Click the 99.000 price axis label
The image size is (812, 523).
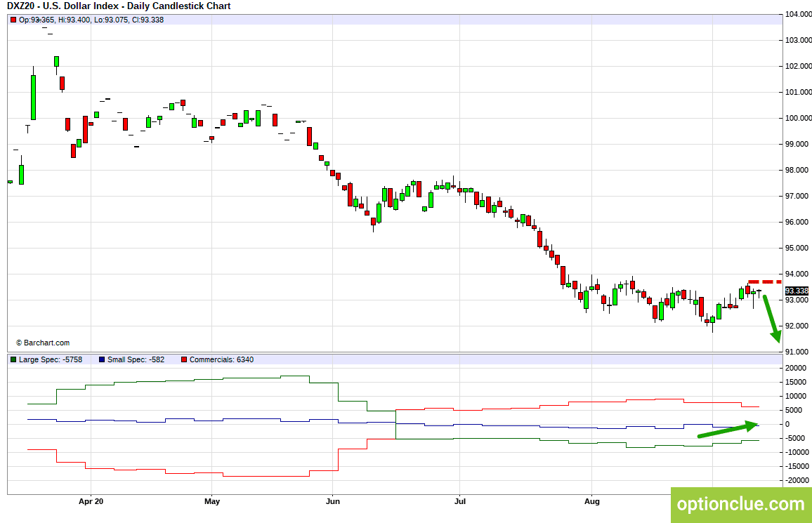point(798,144)
